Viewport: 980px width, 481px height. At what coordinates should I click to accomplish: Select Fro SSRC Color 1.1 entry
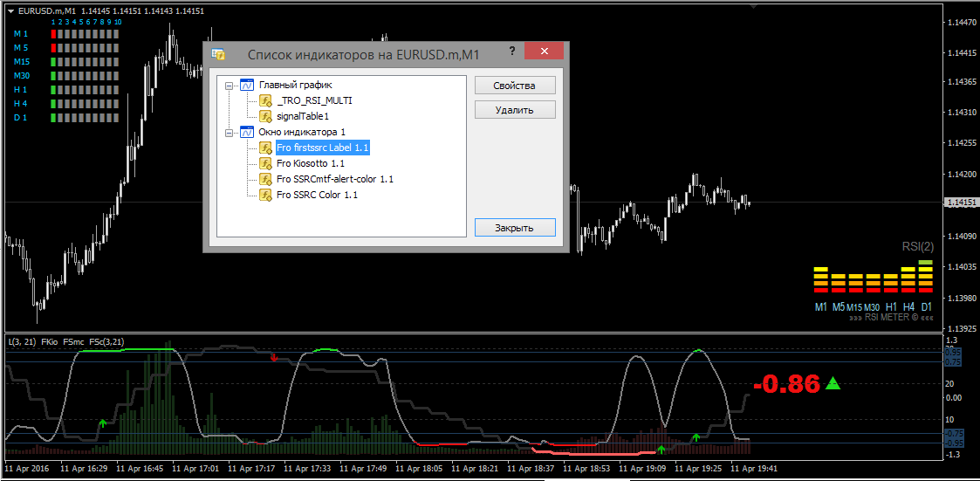click(317, 196)
